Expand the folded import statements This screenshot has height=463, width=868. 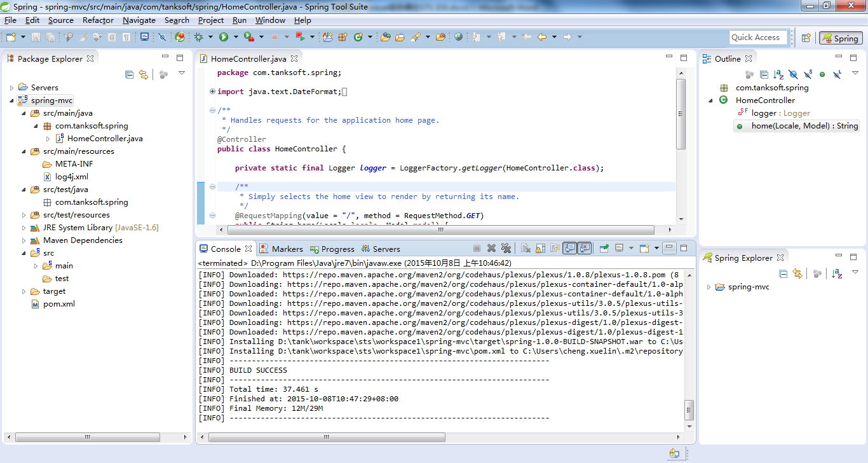click(212, 92)
